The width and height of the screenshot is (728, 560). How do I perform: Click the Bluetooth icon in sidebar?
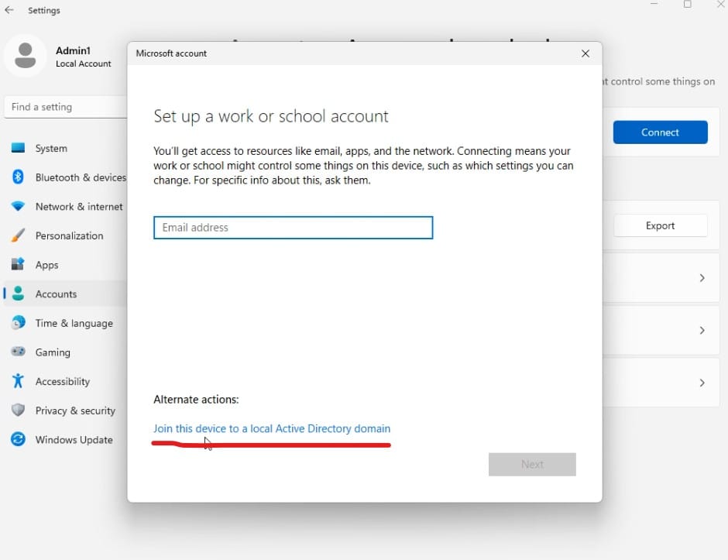(x=18, y=177)
